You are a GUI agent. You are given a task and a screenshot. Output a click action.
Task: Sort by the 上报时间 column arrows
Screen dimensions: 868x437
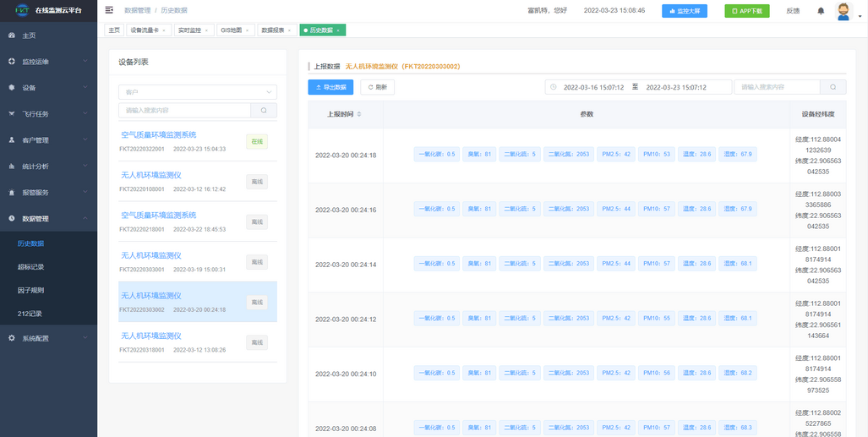(x=360, y=114)
